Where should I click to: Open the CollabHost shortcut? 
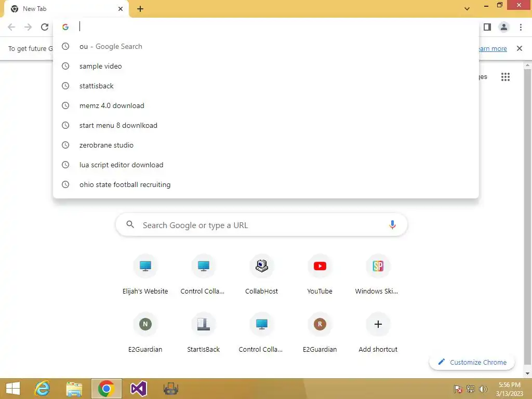(262, 274)
